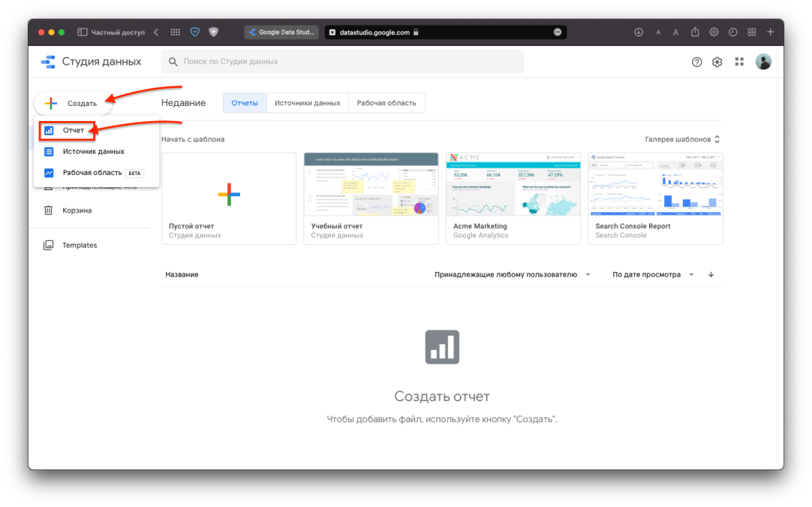The height and width of the screenshot is (507, 812).
Task: Click the datastudio.google.com address bar
Action: 445,32
